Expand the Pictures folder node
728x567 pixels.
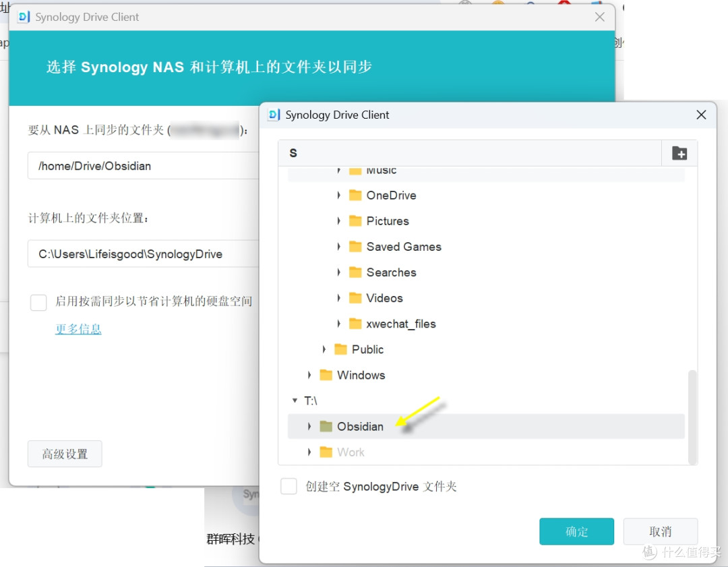pos(338,221)
